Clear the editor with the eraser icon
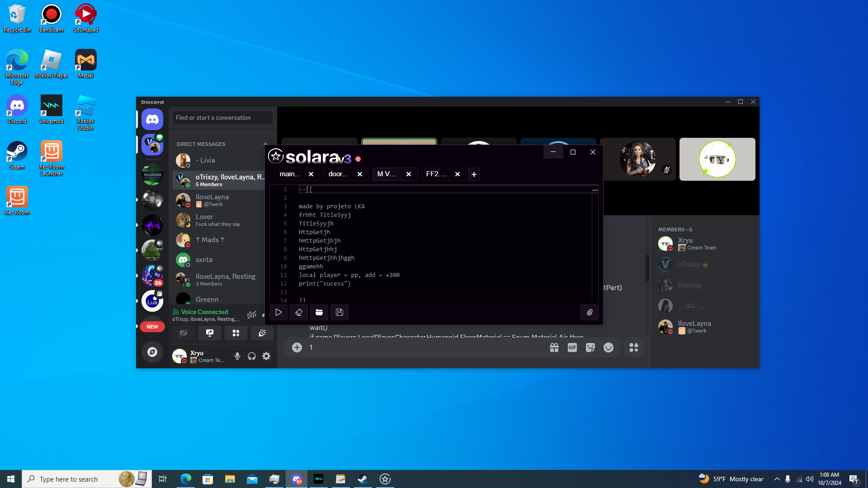The width and height of the screenshot is (868, 488). (299, 312)
